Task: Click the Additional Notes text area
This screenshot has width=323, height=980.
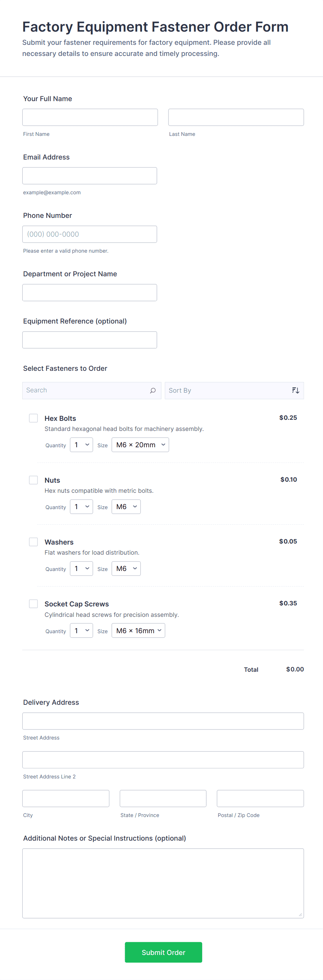Action: (x=163, y=883)
